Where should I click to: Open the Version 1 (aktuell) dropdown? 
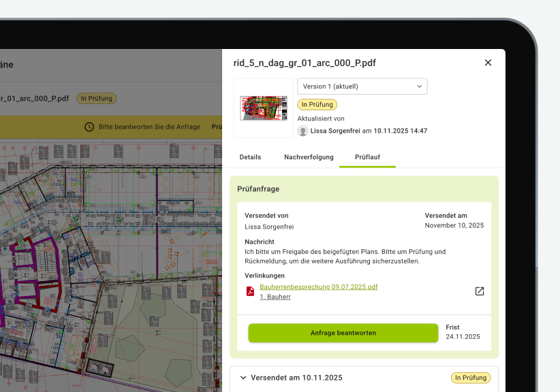362,86
